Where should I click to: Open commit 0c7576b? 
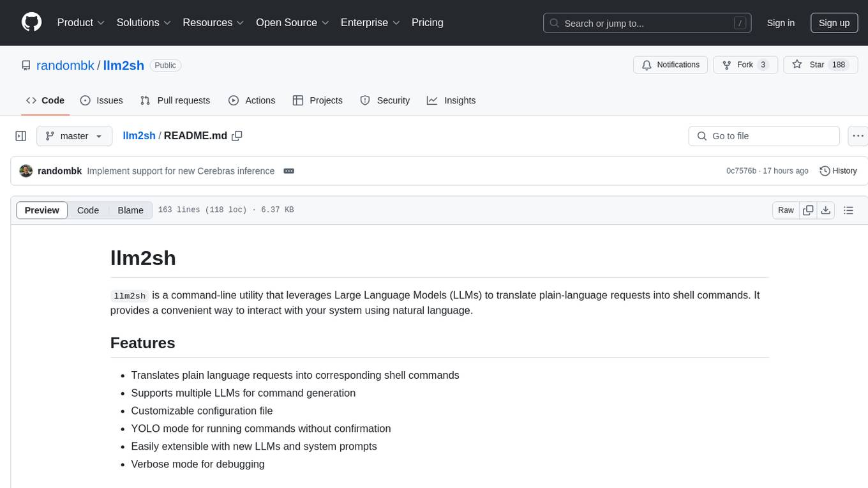(741, 171)
